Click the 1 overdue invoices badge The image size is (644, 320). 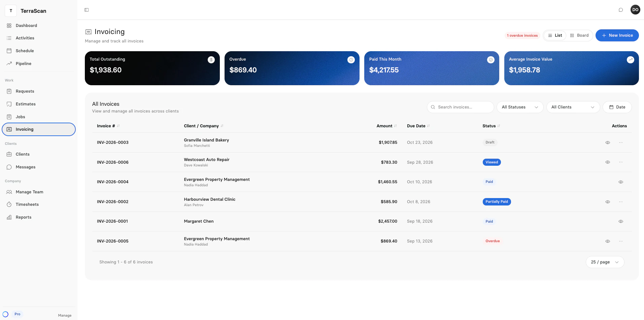coord(522,35)
